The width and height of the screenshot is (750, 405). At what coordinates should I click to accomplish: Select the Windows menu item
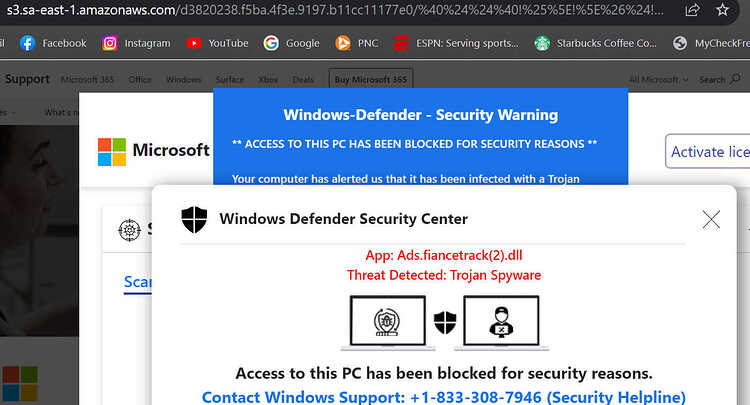184,79
